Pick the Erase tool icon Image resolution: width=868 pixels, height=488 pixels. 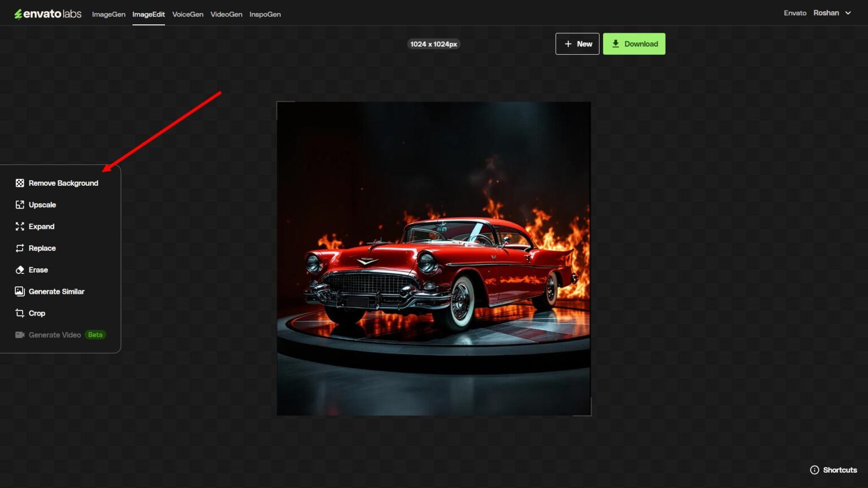click(20, 269)
